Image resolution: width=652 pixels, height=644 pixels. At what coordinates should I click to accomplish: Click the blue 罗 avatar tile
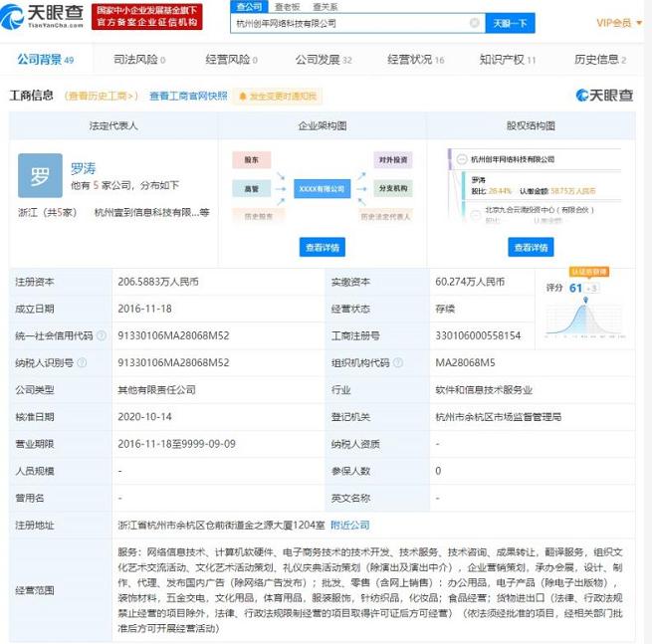[40, 175]
